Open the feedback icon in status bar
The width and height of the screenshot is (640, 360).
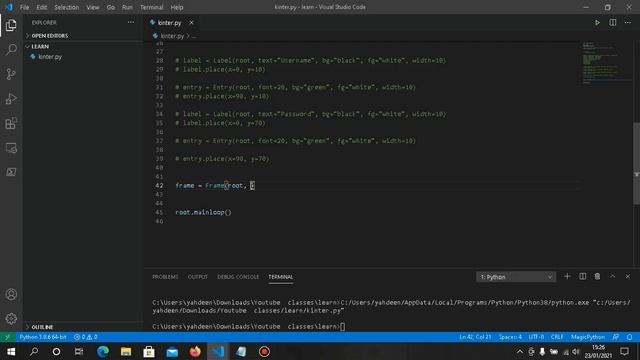616,337
